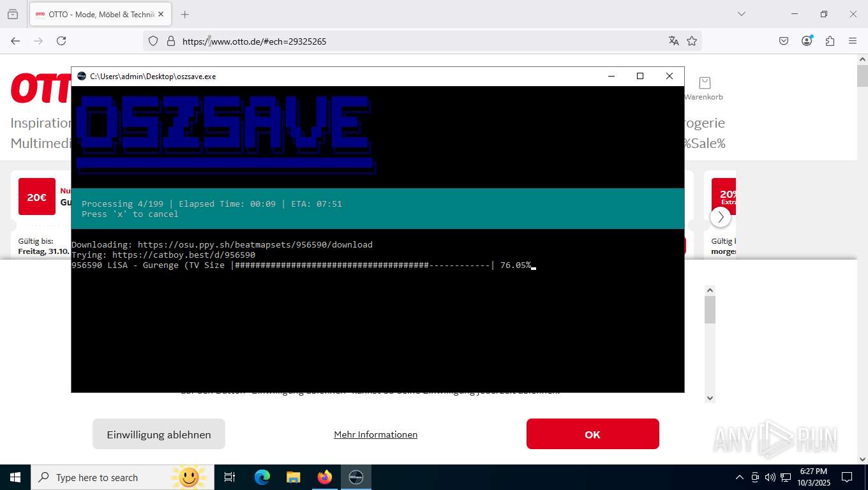Launch Microsoft Edge from taskbar
This screenshot has height=490, width=868.
262,477
